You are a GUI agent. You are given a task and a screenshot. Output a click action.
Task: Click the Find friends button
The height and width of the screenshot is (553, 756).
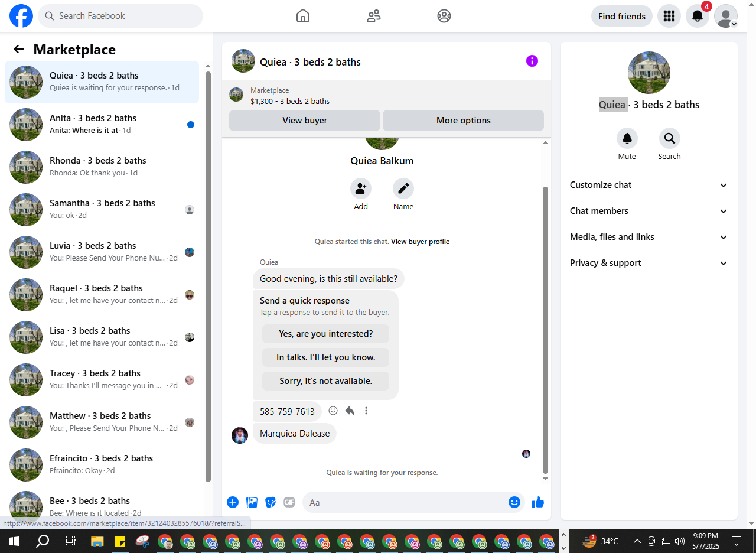click(x=622, y=16)
